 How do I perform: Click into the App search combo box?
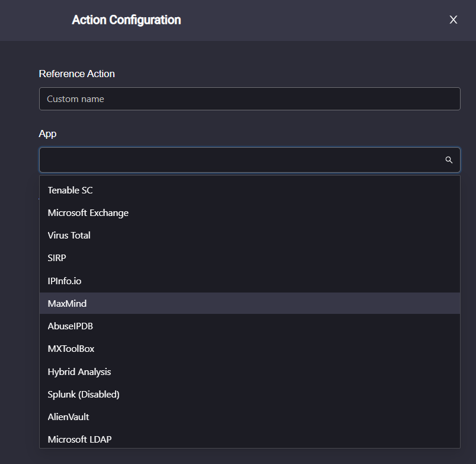[x=250, y=160]
